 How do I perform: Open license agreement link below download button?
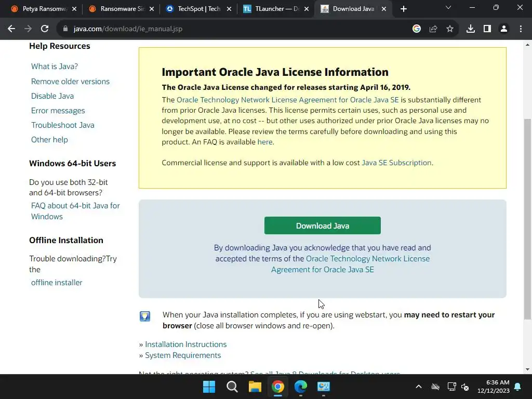tap(350, 264)
